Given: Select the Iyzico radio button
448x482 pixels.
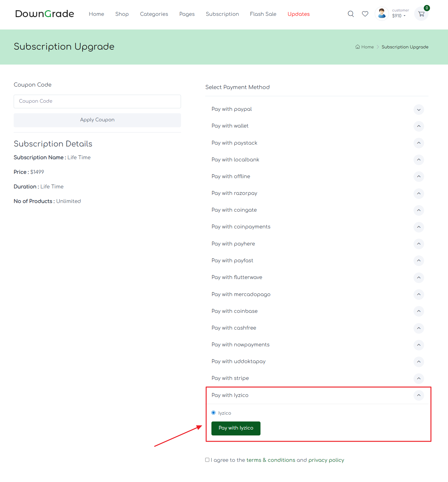Looking at the screenshot, I should pyautogui.click(x=214, y=413).
